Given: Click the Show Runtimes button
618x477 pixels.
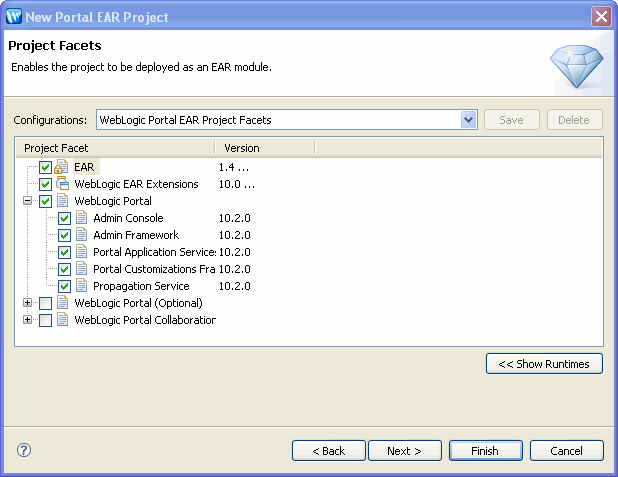Looking at the screenshot, I should 544,363.
